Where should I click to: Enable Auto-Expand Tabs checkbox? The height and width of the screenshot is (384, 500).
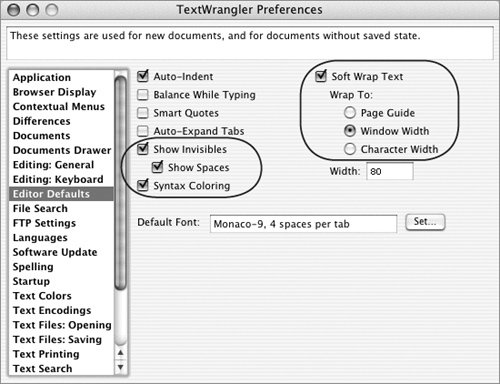143,131
